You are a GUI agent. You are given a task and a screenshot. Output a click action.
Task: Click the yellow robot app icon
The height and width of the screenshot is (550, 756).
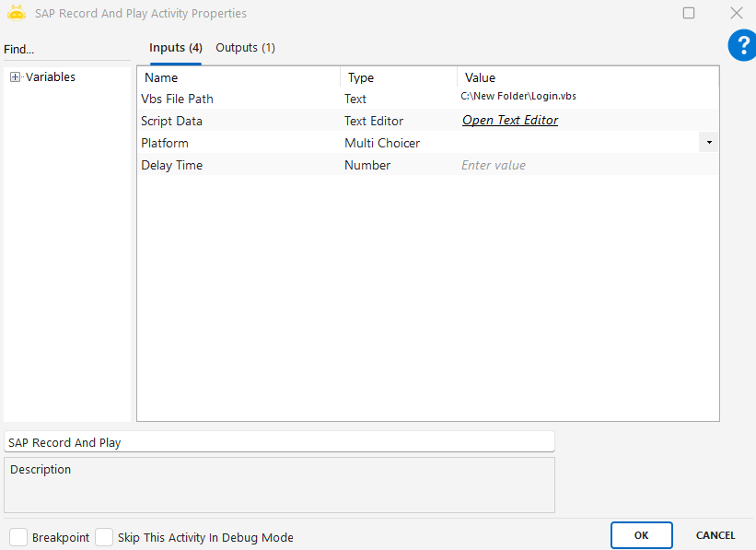(17, 14)
